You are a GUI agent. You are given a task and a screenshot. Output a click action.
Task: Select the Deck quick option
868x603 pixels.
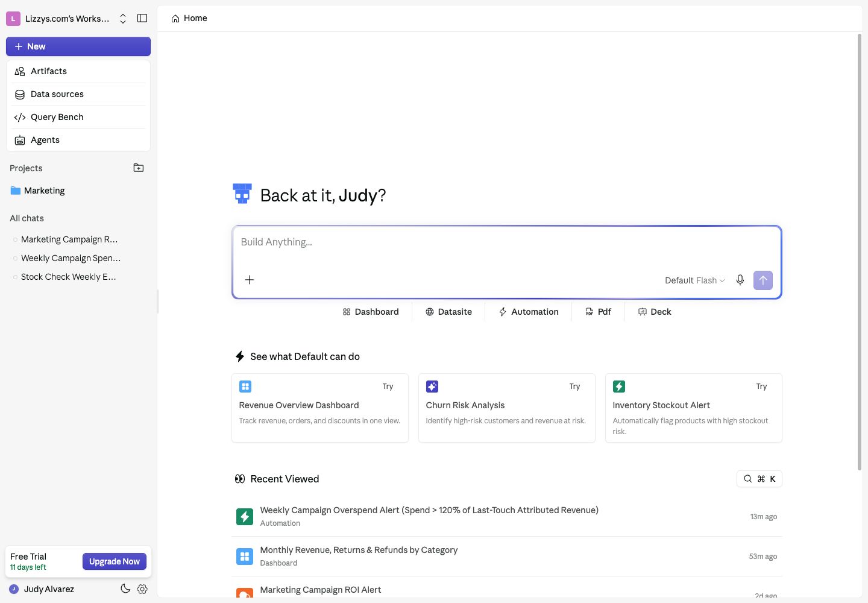point(655,312)
